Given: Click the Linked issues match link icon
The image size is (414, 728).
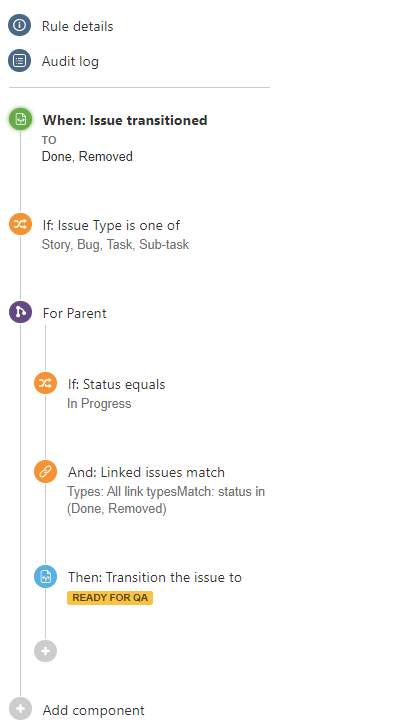Looking at the screenshot, I should click(45, 472).
